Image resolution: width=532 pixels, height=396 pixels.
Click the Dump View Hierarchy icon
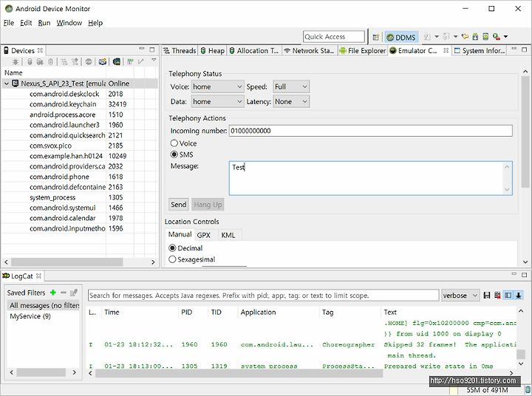pyautogui.click(x=117, y=61)
